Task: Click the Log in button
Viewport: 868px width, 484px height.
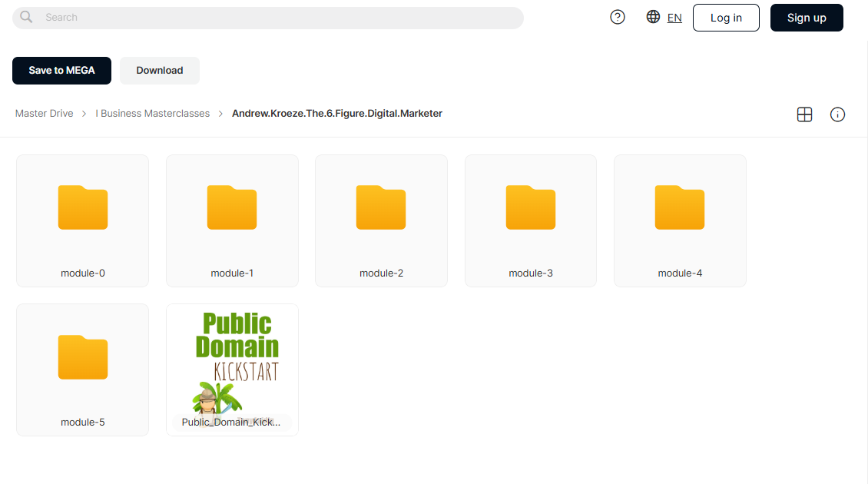Action: 726,18
